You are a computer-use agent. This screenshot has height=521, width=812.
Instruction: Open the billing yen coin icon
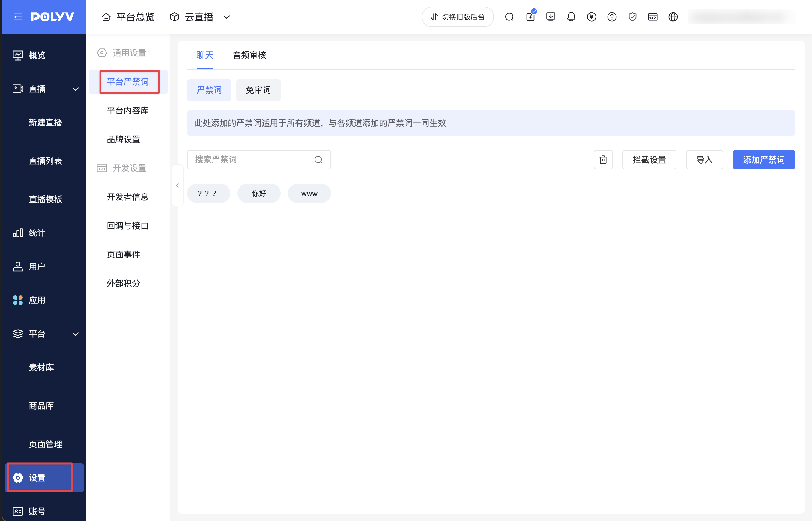point(591,17)
